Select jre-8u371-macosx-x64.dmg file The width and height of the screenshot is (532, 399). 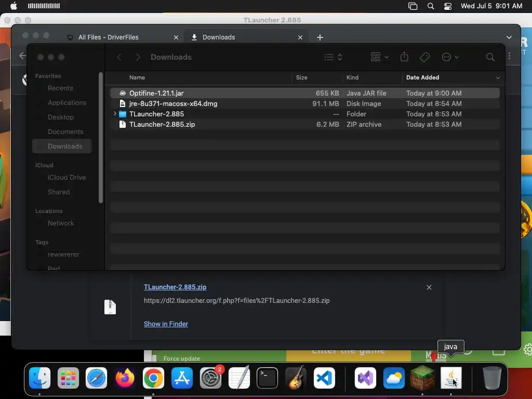[x=304, y=103]
